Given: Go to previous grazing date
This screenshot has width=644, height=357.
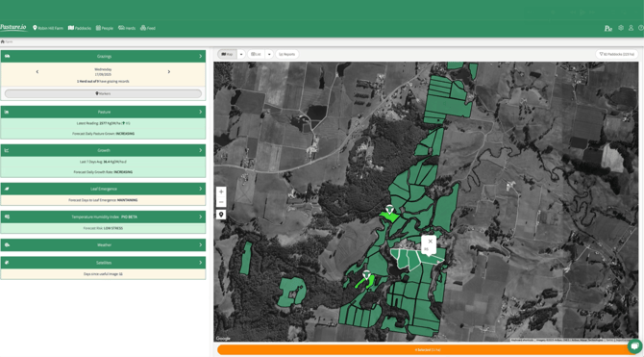Looking at the screenshot, I should click(37, 71).
